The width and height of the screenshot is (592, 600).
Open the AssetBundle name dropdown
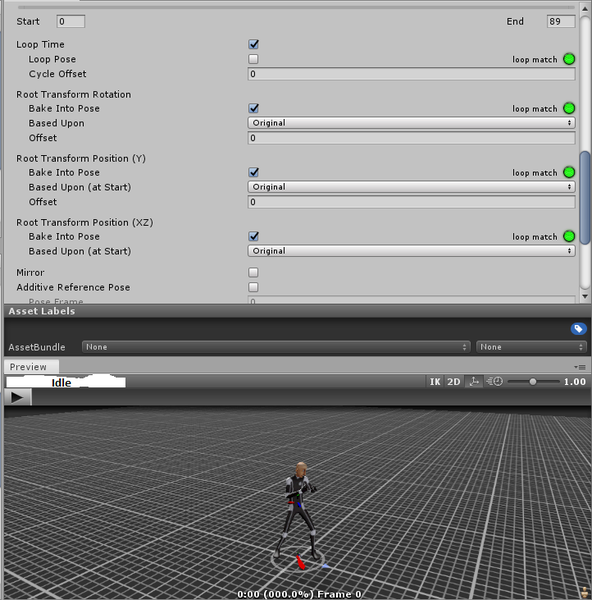click(x=276, y=347)
